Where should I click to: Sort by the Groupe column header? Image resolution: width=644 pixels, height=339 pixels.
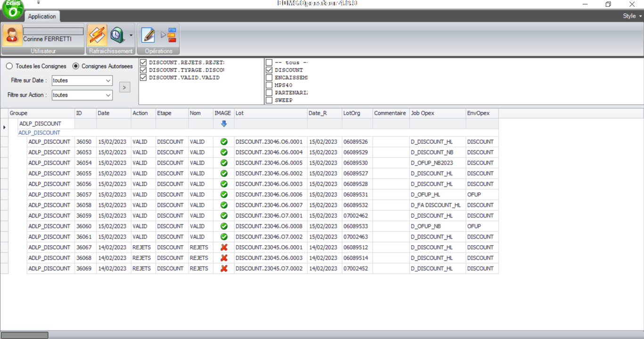tap(41, 113)
